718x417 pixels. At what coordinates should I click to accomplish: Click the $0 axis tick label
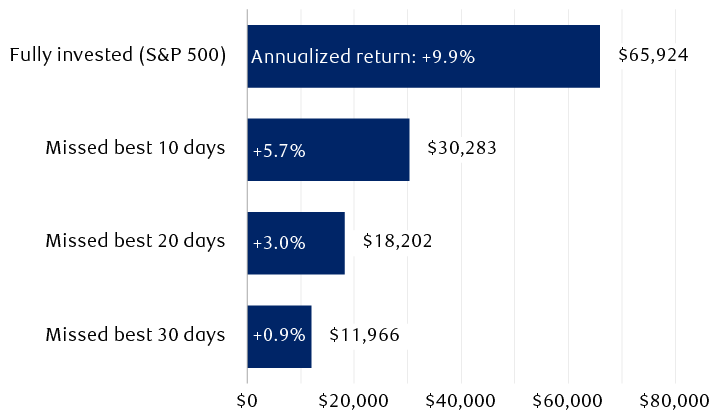pos(247,400)
